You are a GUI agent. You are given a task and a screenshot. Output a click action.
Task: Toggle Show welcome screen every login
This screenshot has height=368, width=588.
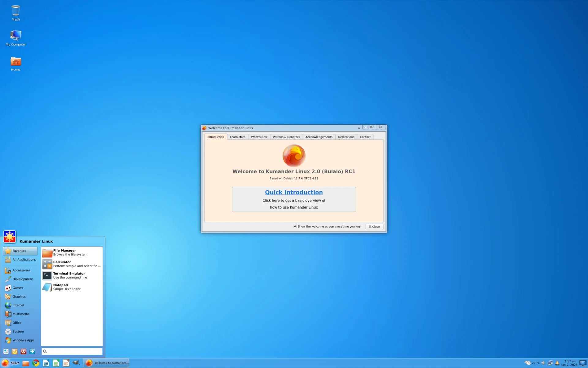click(295, 226)
